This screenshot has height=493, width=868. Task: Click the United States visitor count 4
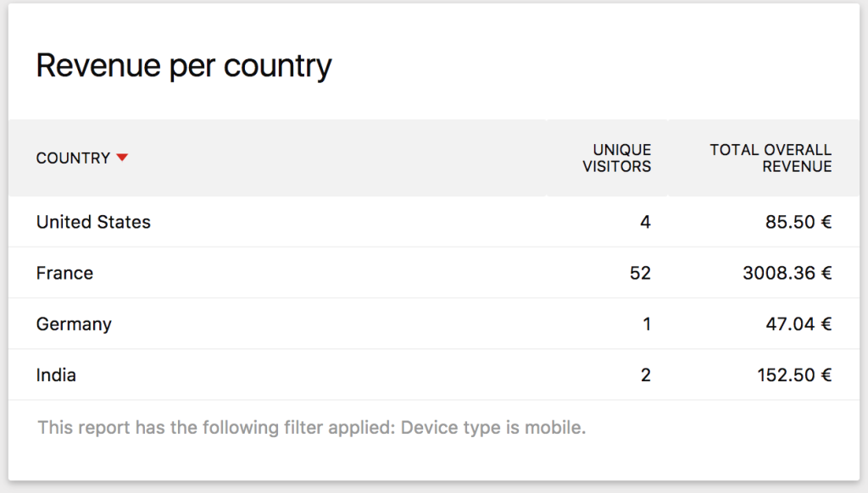(645, 223)
